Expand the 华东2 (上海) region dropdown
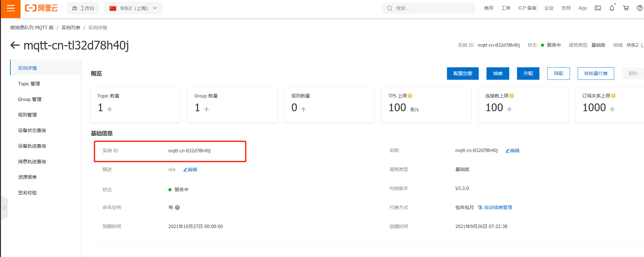The height and width of the screenshot is (257, 644). click(x=133, y=8)
